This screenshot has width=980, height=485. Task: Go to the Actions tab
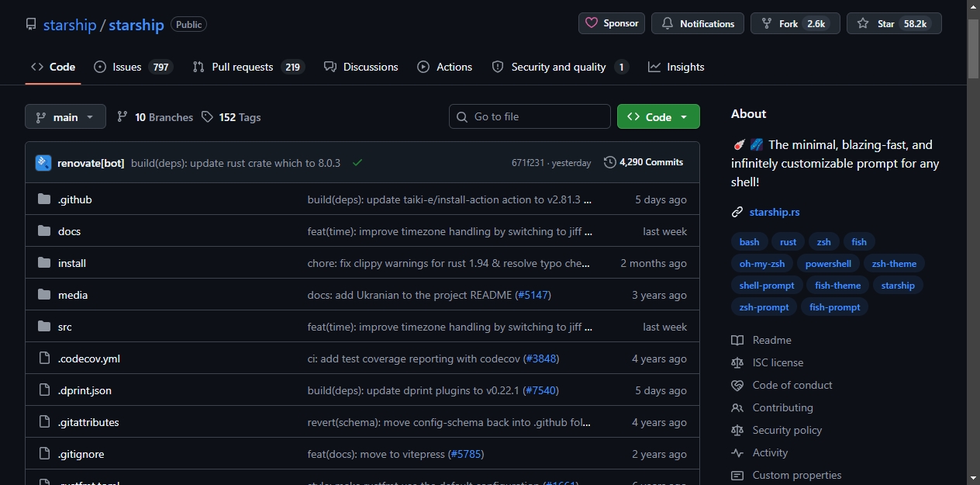point(445,67)
